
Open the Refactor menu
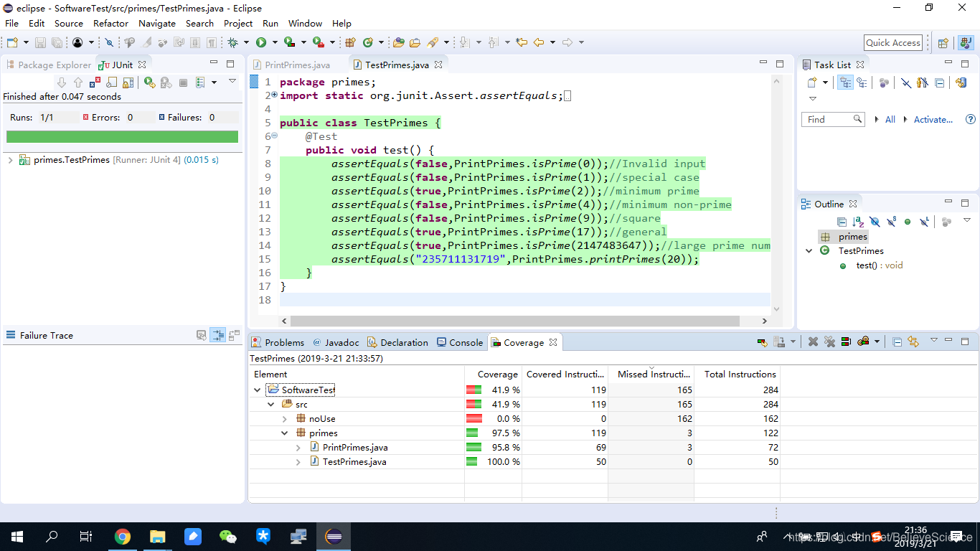tap(110, 23)
